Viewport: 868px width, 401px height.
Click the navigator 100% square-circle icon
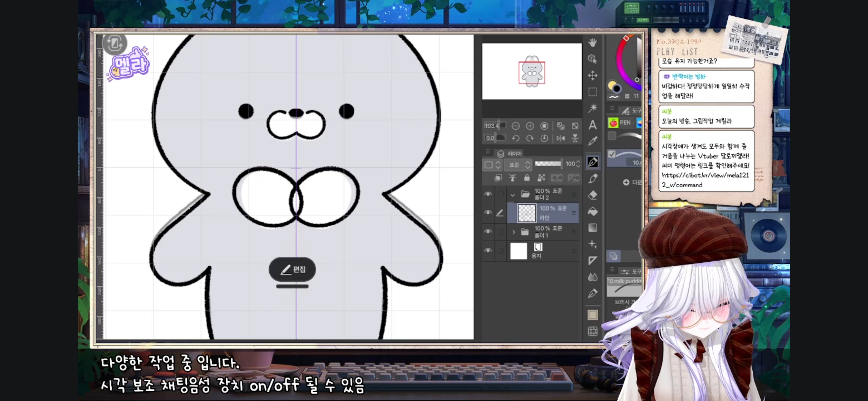click(x=544, y=126)
